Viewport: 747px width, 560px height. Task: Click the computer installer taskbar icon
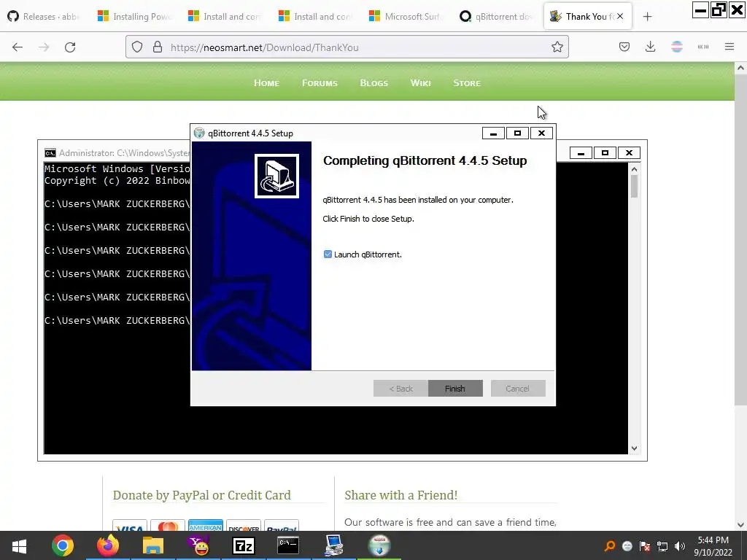click(x=334, y=545)
